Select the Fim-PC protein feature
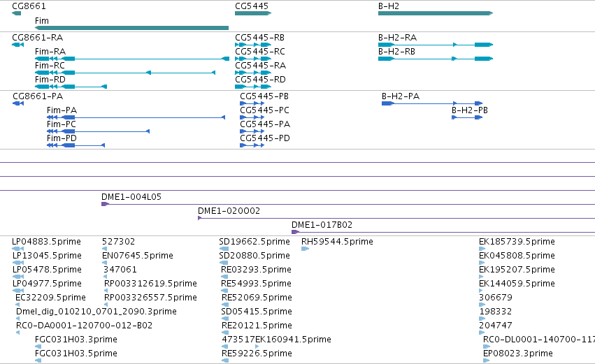This screenshot has height=364, width=595. coord(98,131)
